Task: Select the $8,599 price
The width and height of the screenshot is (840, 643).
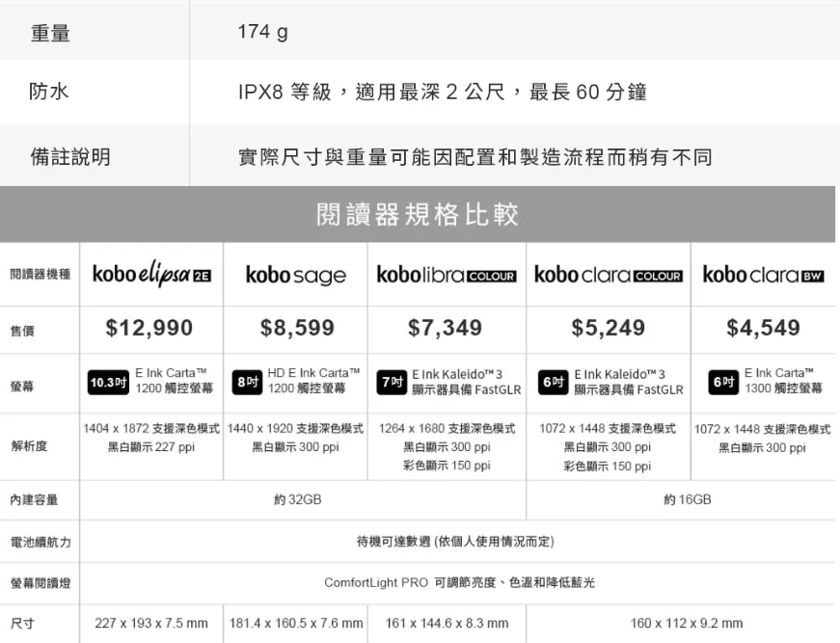Action: [x=297, y=328]
